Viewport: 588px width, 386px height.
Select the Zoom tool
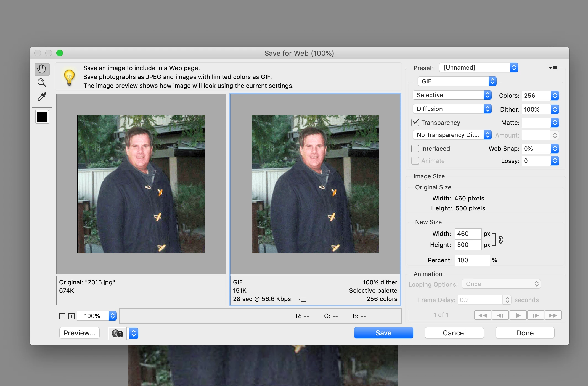42,83
